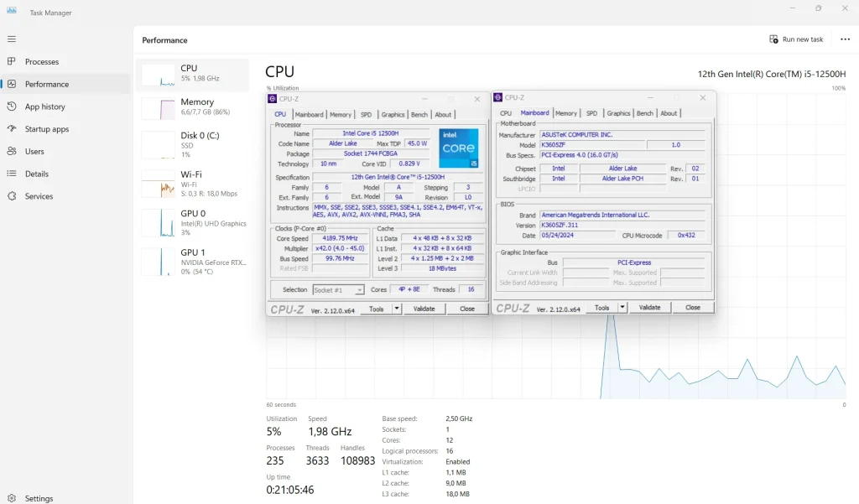Screen dimensions: 859x504
Task: Click the 12th Gen Intel Core i5-12500H heading
Action: click(x=772, y=74)
